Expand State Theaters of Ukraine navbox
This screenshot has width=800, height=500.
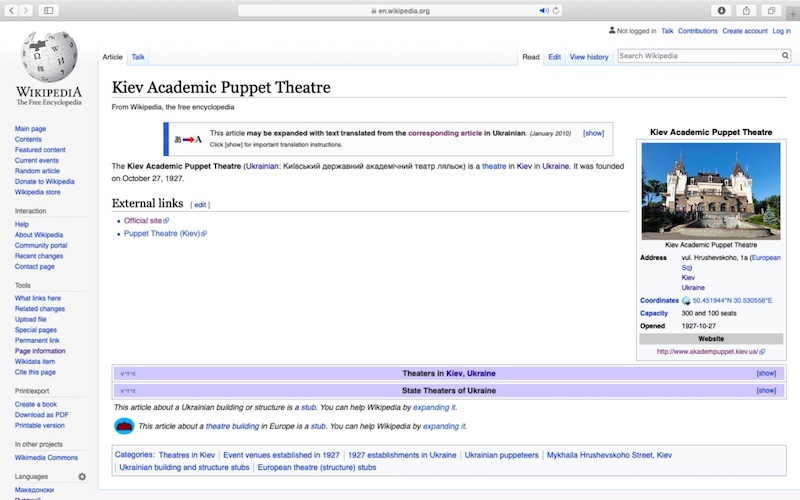(766, 390)
